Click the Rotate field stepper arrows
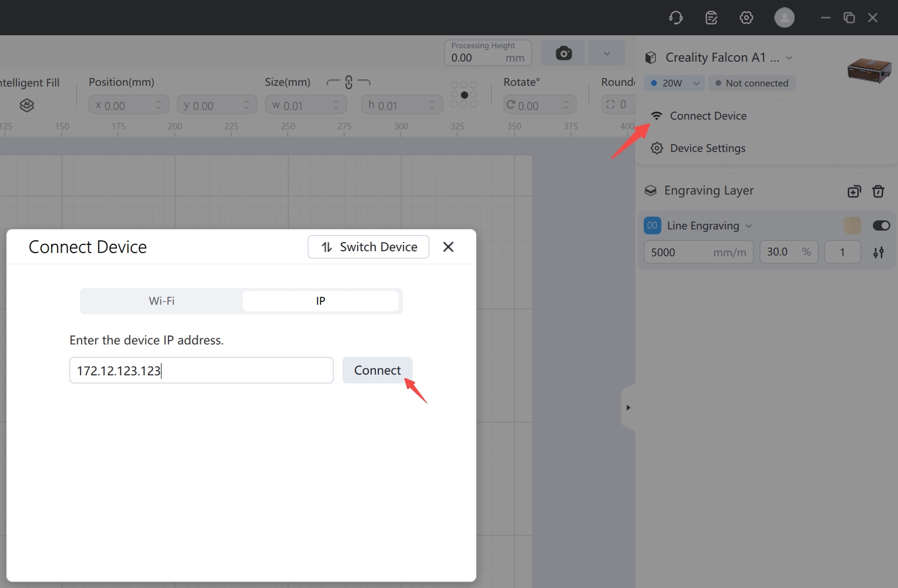 [566, 105]
